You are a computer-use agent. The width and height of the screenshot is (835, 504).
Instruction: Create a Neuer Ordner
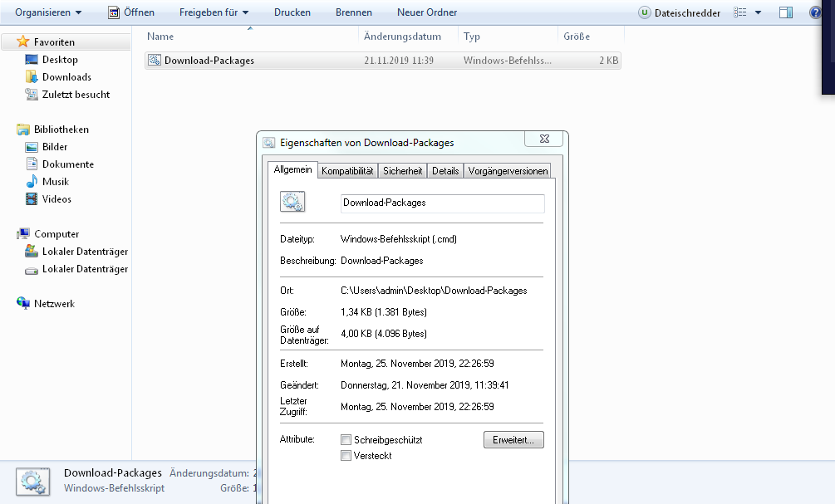(427, 12)
